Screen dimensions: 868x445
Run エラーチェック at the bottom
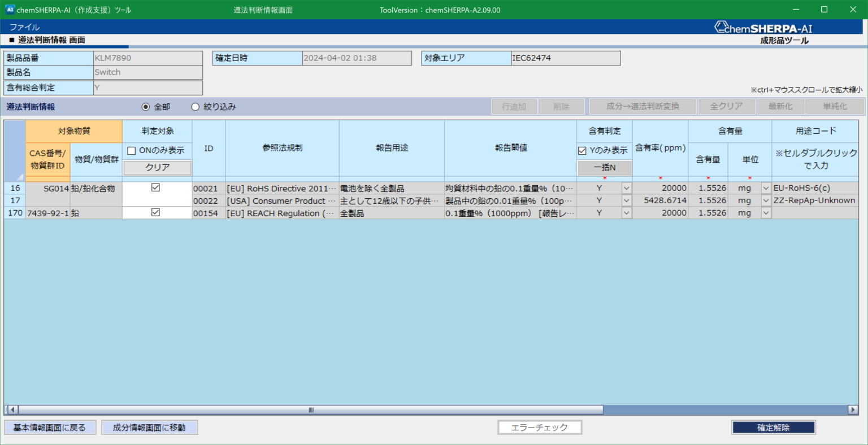tap(539, 427)
